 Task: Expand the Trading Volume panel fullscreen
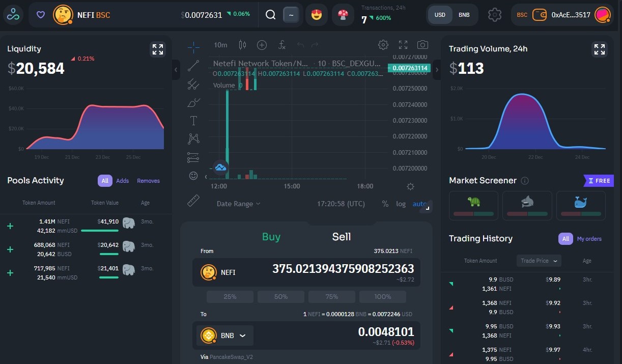600,49
